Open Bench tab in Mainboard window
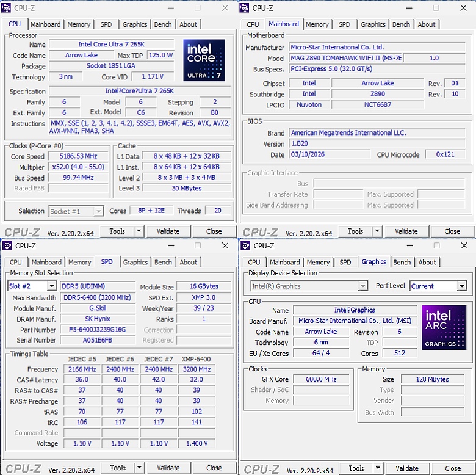 (x=401, y=24)
